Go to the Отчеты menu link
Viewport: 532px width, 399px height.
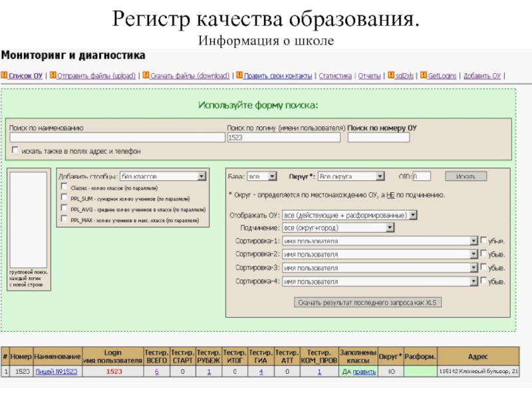[x=369, y=76]
